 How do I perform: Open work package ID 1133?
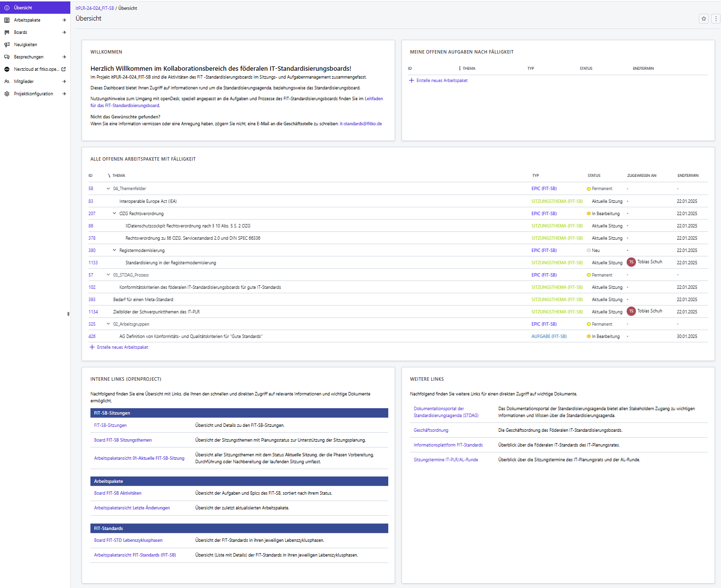click(93, 263)
